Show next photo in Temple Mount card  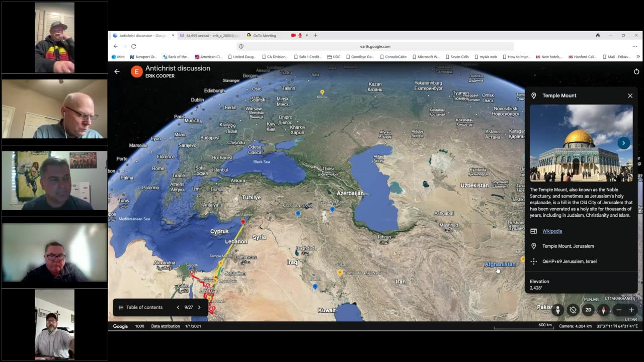coord(623,143)
